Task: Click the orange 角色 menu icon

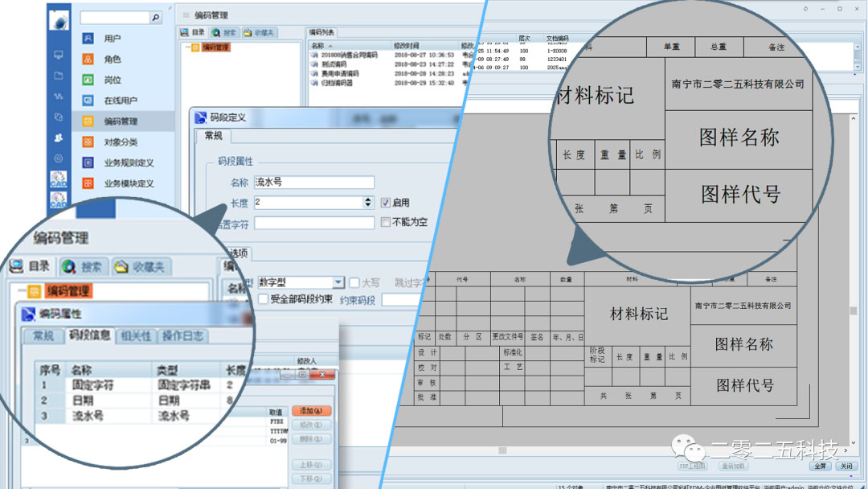Action: 88,59
